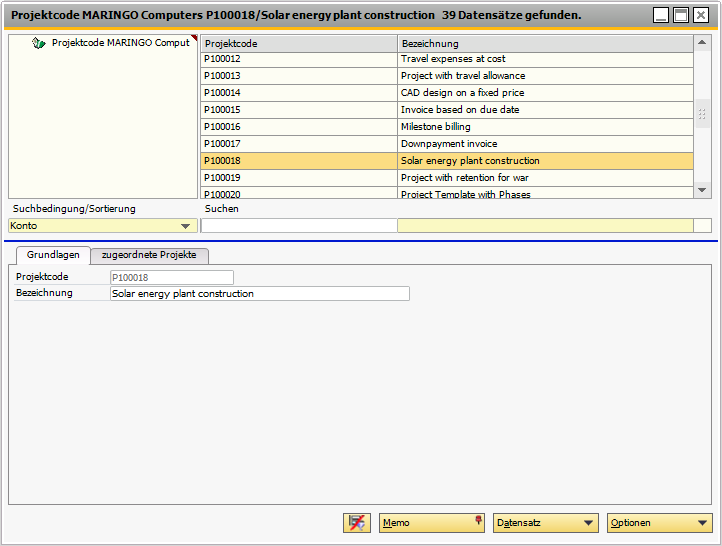722x546 pixels.
Task: Click the scroll-up arrow of the project list
Action: pyautogui.click(x=702, y=44)
